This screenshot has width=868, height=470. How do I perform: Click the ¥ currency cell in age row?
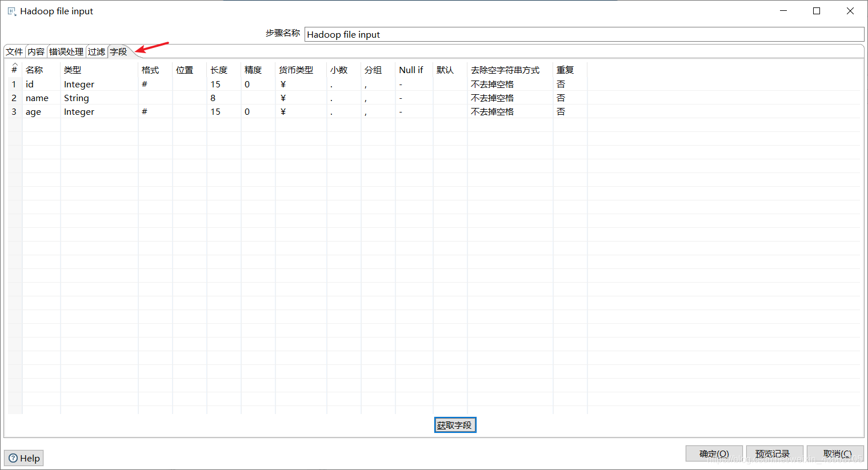[301, 111]
